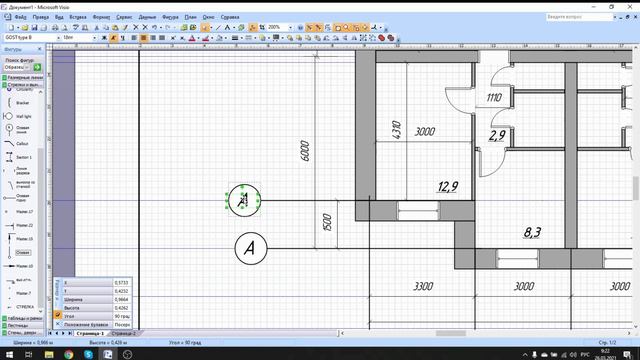
Task: Open the Таблицы и рамки stencil
Action: (23, 318)
